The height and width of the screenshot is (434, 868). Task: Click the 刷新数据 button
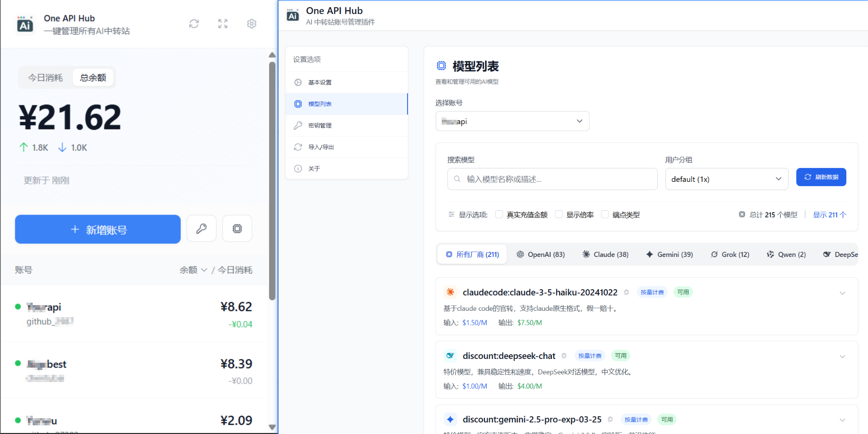coord(821,177)
